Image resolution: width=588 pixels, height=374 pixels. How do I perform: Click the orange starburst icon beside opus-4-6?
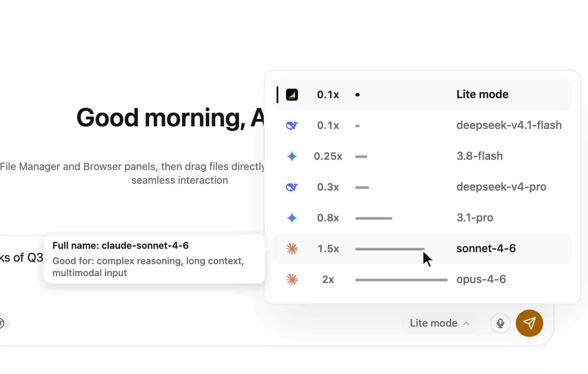click(292, 280)
